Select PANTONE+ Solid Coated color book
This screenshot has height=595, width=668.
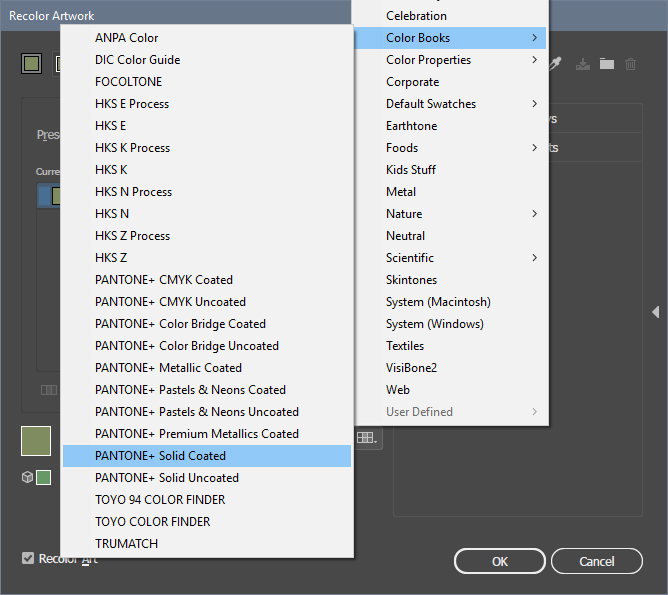(207, 456)
